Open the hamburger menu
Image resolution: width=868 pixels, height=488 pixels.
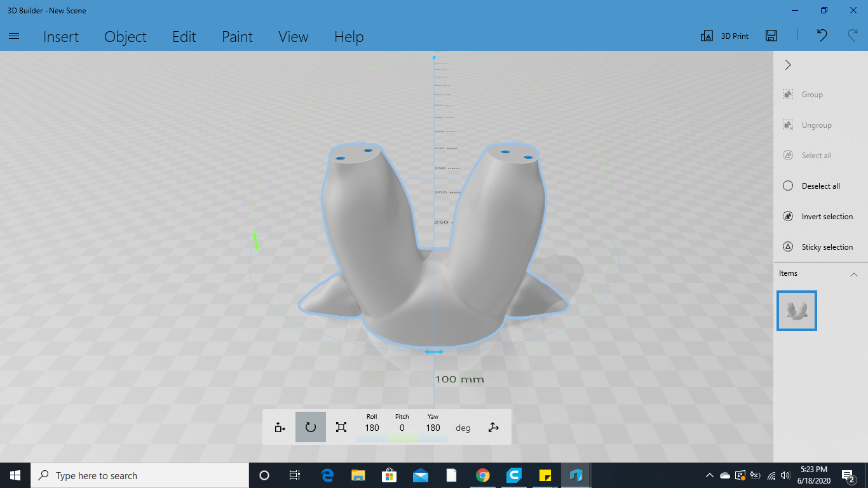[13, 36]
